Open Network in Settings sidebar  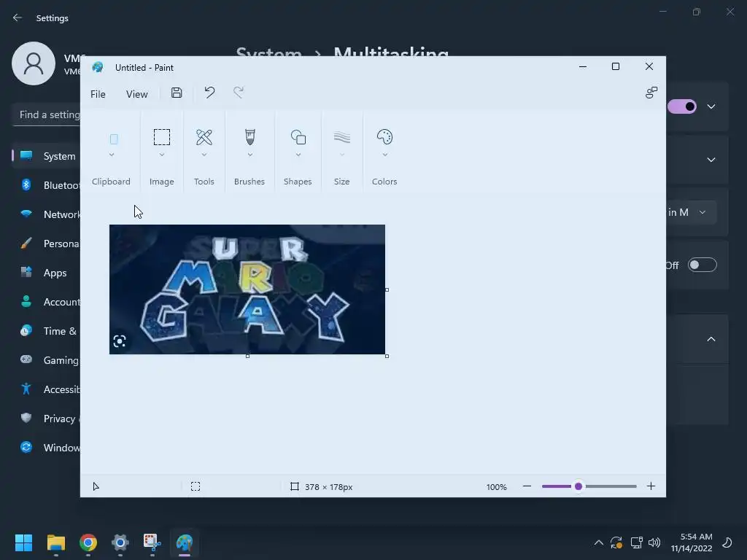(x=47, y=214)
